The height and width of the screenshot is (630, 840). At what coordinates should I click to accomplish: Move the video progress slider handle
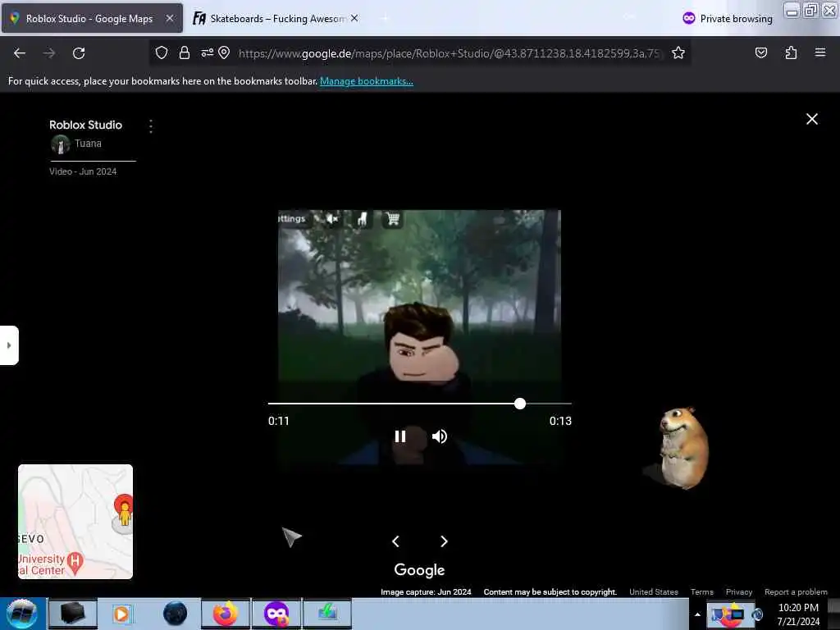[519, 404]
